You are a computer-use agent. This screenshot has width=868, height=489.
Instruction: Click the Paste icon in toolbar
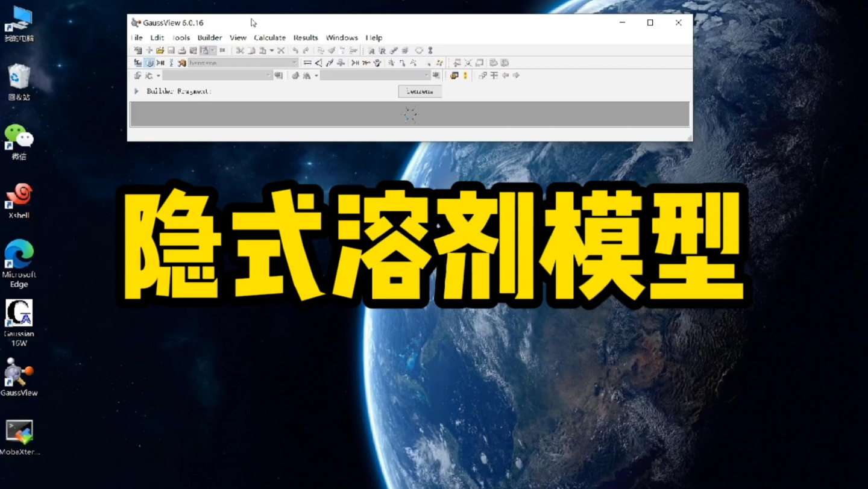tap(262, 51)
